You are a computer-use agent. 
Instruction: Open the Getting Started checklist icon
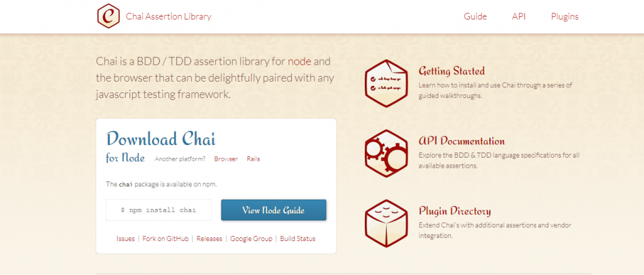point(386,84)
